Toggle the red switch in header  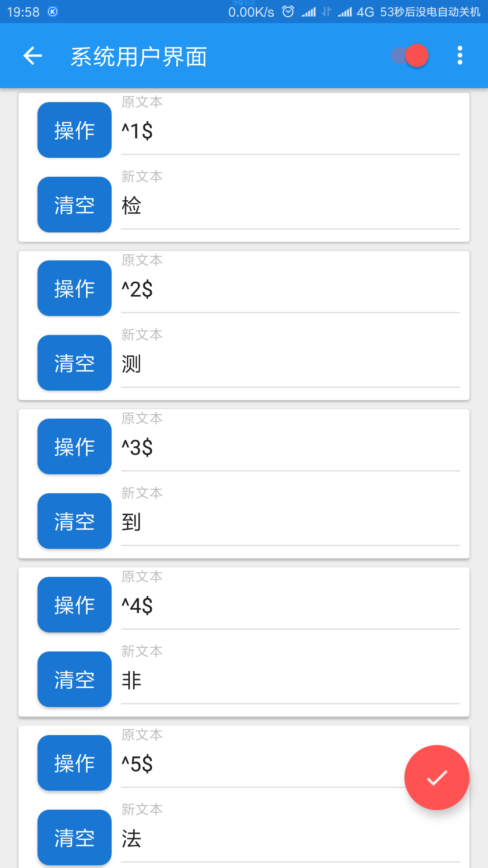coord(410,56)
